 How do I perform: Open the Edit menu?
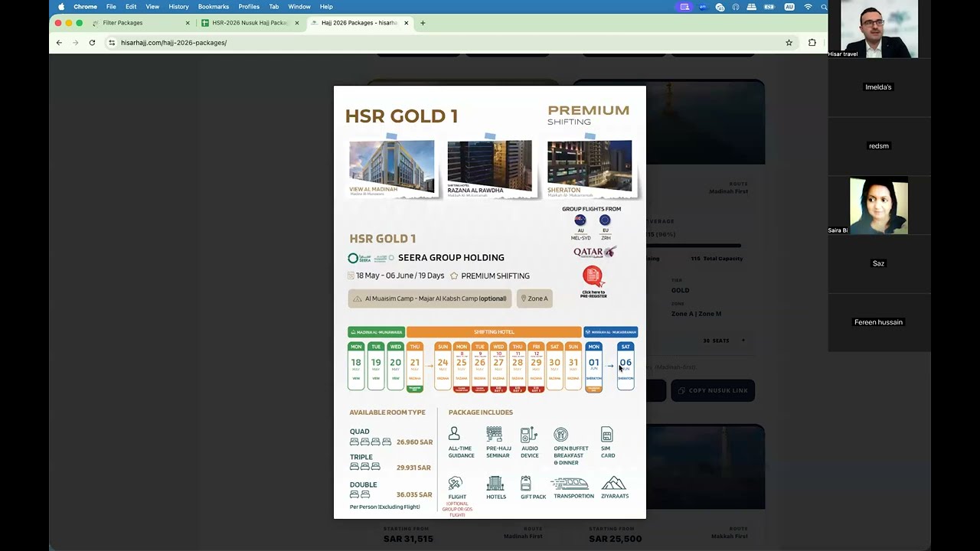(131, 7)
